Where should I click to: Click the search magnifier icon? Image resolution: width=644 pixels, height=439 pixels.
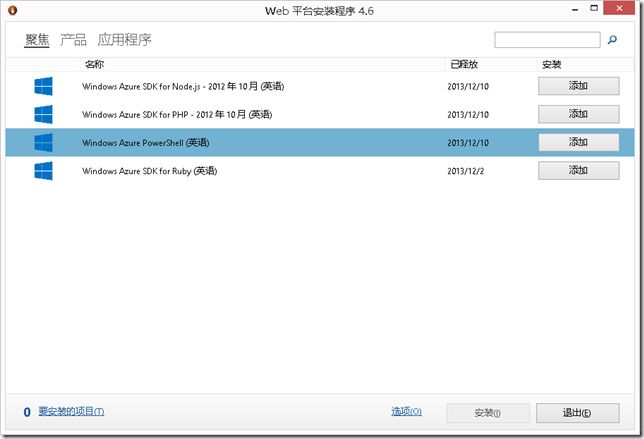coord(612,40)
